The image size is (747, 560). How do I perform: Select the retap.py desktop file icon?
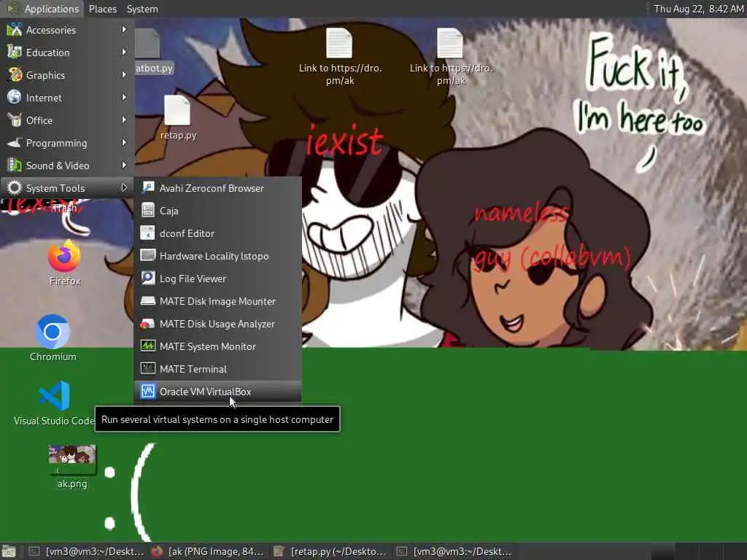pos(177,111)
